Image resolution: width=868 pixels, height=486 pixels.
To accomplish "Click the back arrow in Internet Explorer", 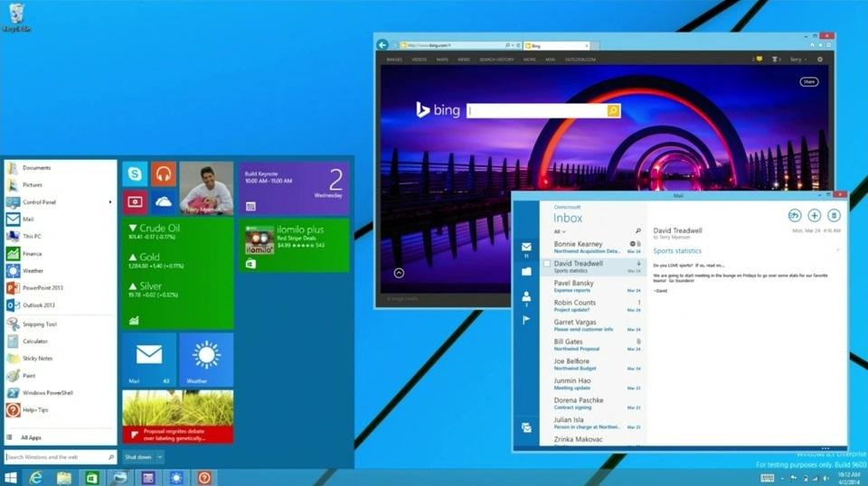I will click(382, 45).
